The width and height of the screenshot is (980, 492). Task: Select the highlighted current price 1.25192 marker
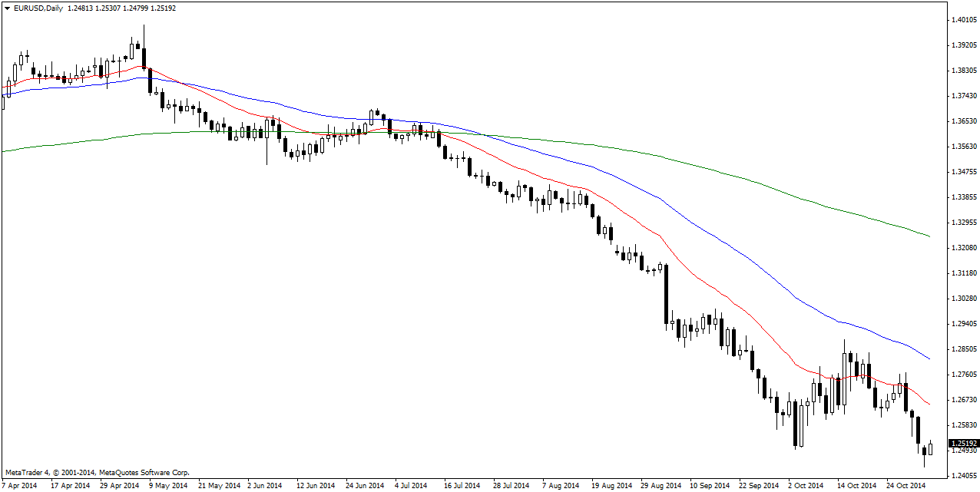(x=963, y=444)
